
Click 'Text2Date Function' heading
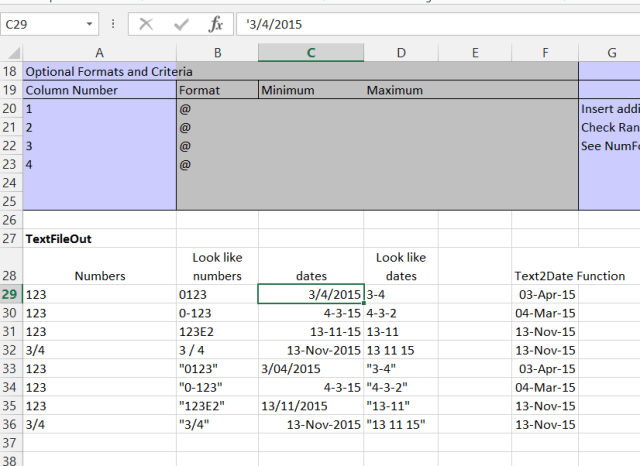pyautogui.click(x=569, y=276)
